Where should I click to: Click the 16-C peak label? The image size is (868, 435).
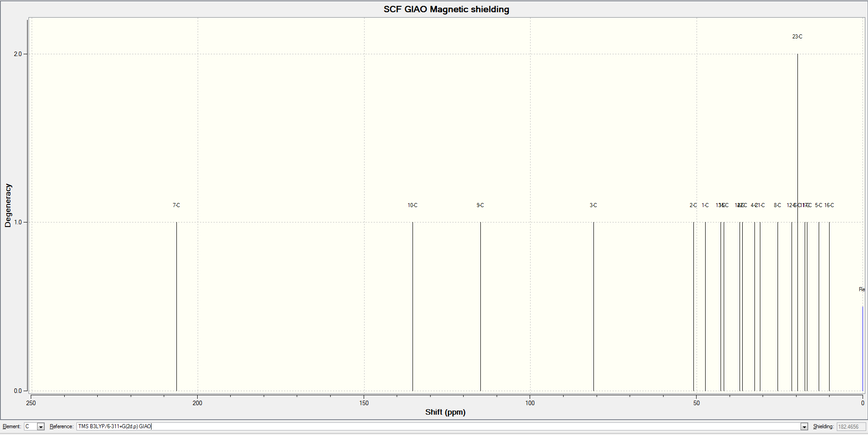829,205
